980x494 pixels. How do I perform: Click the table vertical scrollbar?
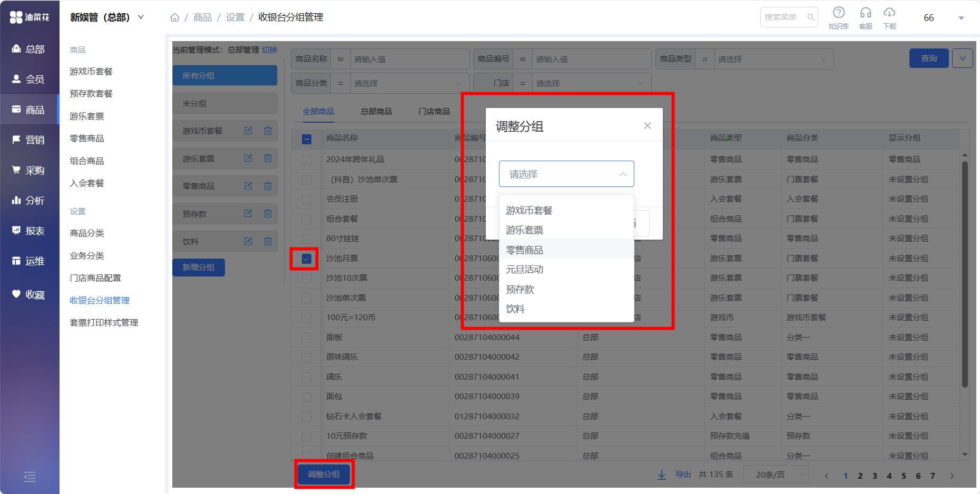[x=965, y=274]
